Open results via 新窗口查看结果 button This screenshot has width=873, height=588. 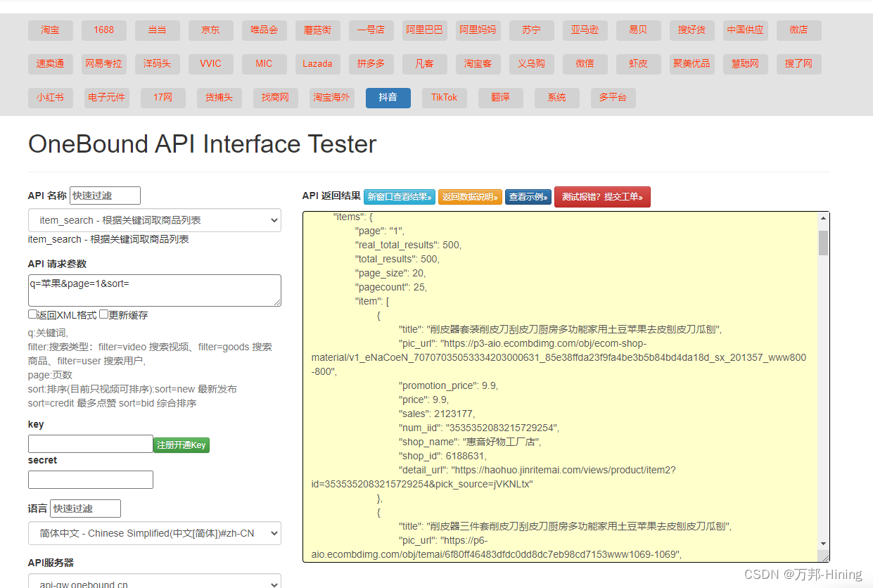point(400,197)
